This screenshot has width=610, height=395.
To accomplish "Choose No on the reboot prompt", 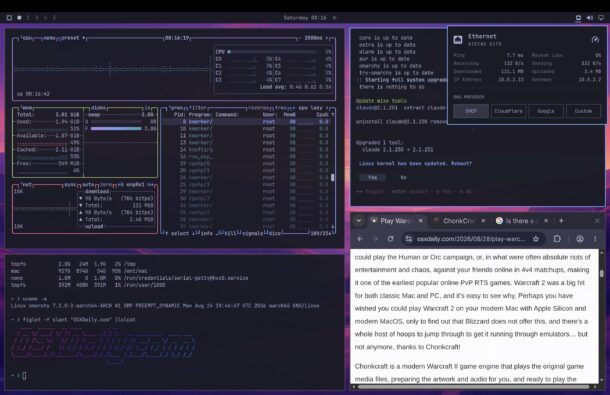I will pos(403,177).
